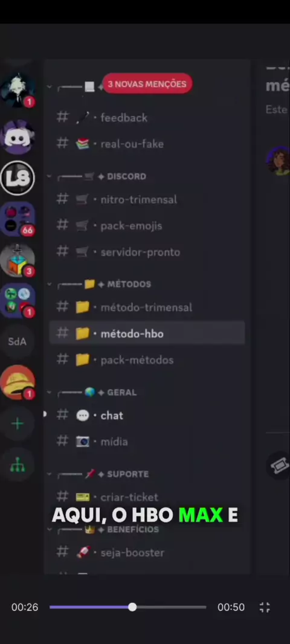Collapse the GERAL category
Viewport: 290px width, 644px height.
(92, 393)
